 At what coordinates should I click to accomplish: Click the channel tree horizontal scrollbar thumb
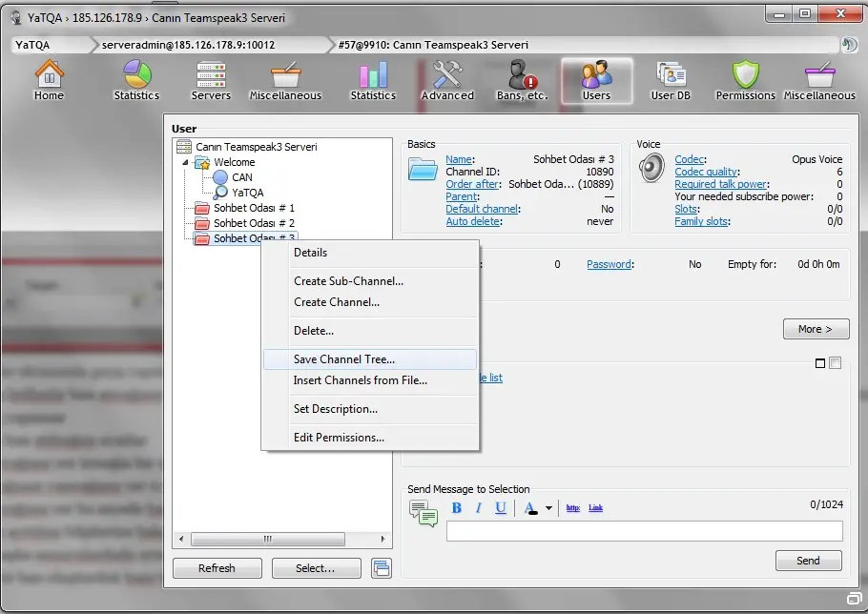pyautogui.click(x=268, y=540)
